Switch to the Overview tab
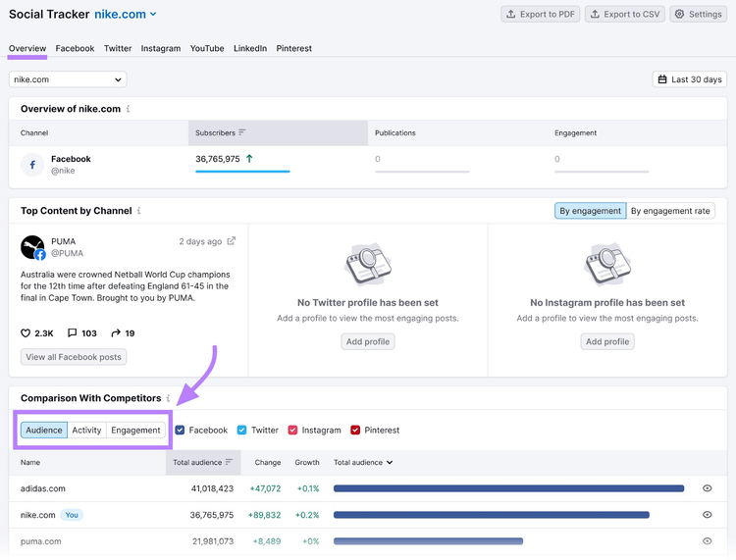This screenshot has height=560, width=736. point(27,48)
